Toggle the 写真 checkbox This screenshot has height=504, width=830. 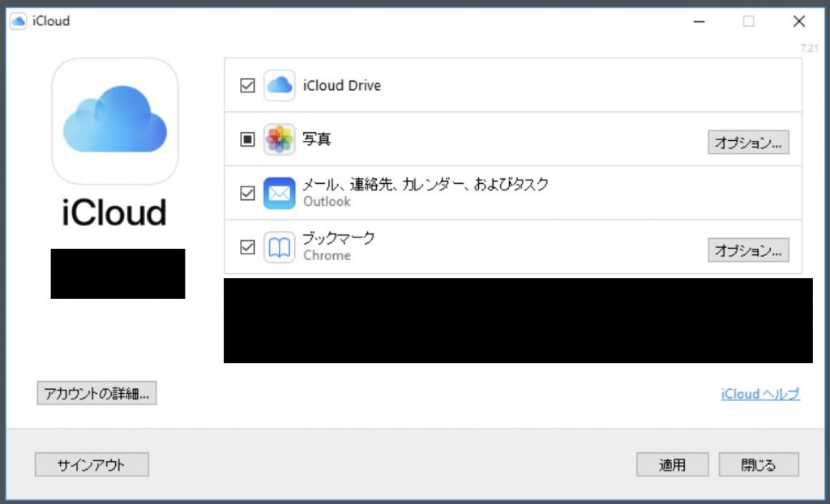pos(247,139)
